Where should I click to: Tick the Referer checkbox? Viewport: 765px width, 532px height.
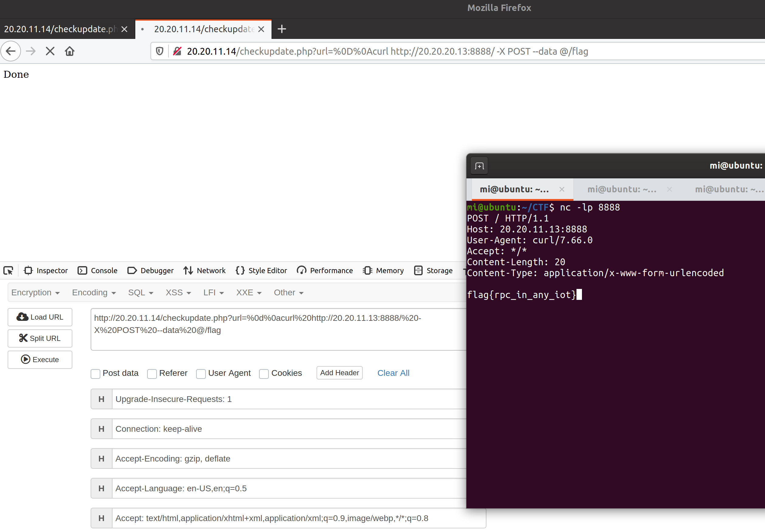pyautogui.click(x=152, y=374)
